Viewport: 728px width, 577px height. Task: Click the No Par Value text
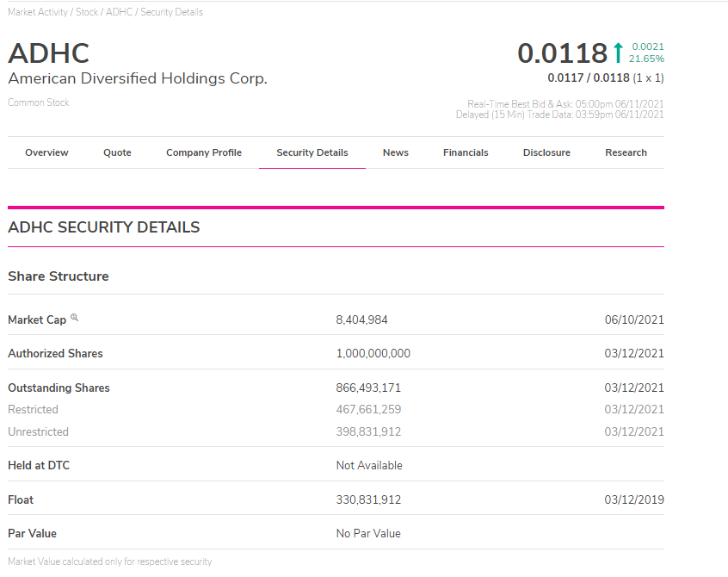pos(368,533)
